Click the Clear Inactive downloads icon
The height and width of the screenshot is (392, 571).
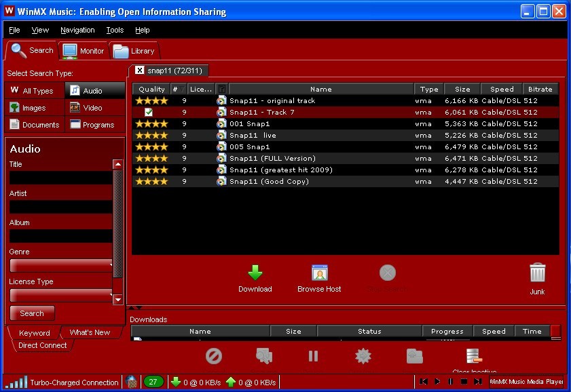point(474,356)
